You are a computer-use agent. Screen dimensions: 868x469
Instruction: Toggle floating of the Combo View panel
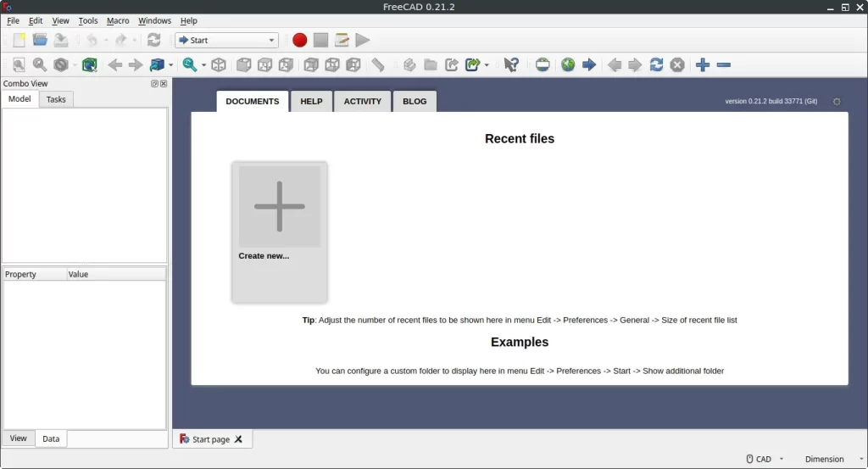click(x=154, y=84)
